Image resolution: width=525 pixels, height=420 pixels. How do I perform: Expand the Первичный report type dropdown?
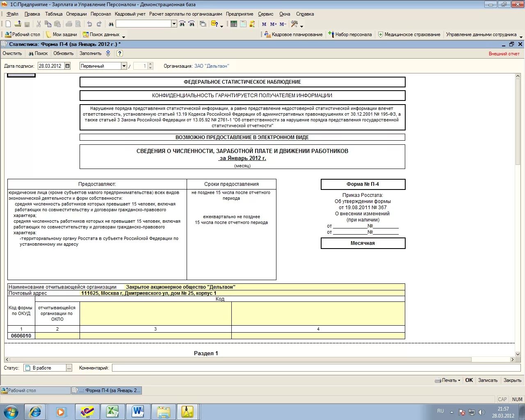[x=124, y=66]
